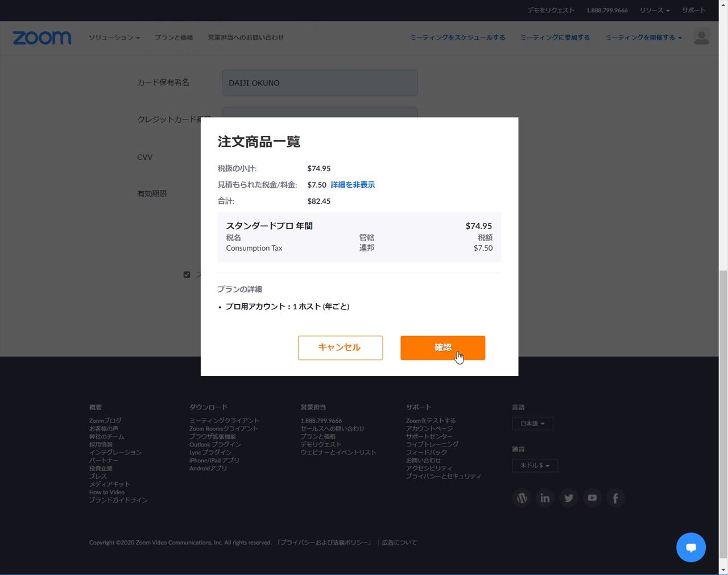
Task: Open the chat bubble help icon
Action: [x=691, y=547]
